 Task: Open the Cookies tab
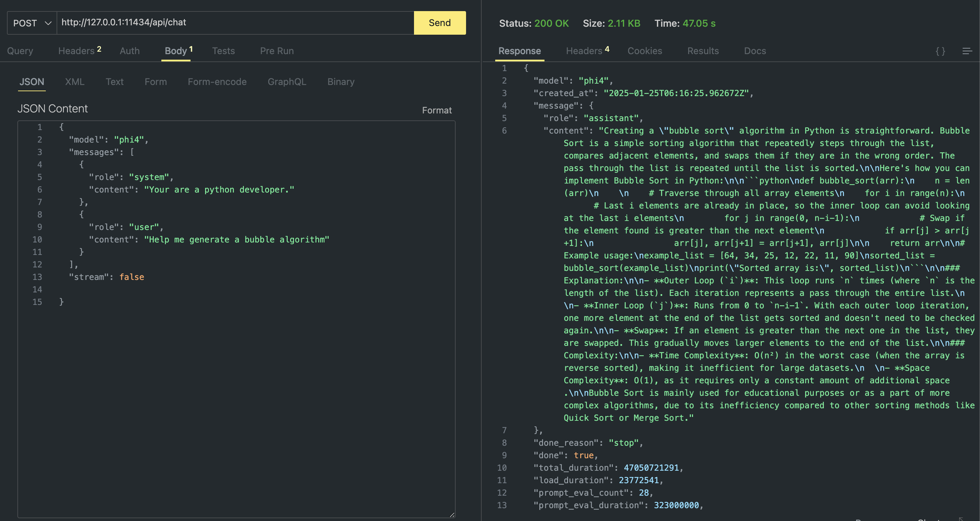(645, 51)
